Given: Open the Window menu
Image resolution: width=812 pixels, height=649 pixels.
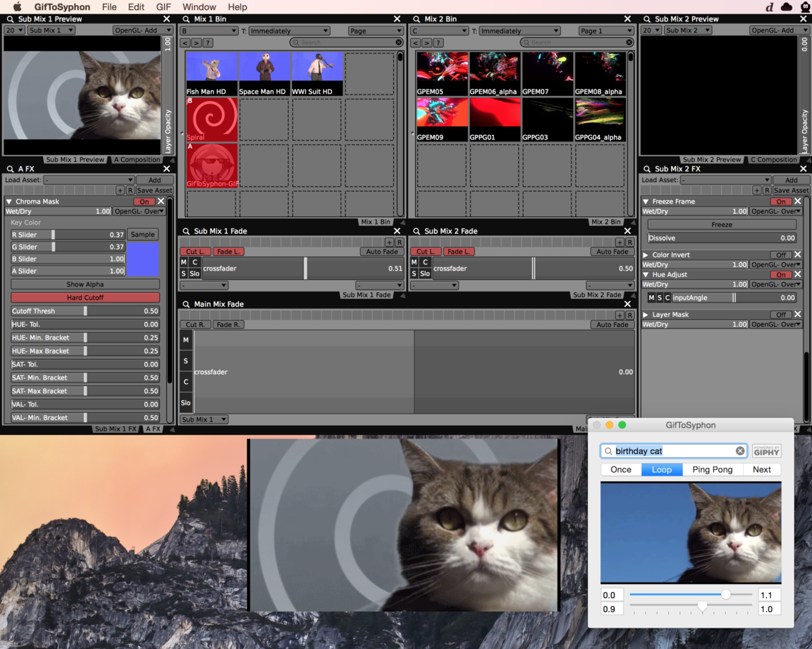Looking at the screenshot, I should (199, 6).
